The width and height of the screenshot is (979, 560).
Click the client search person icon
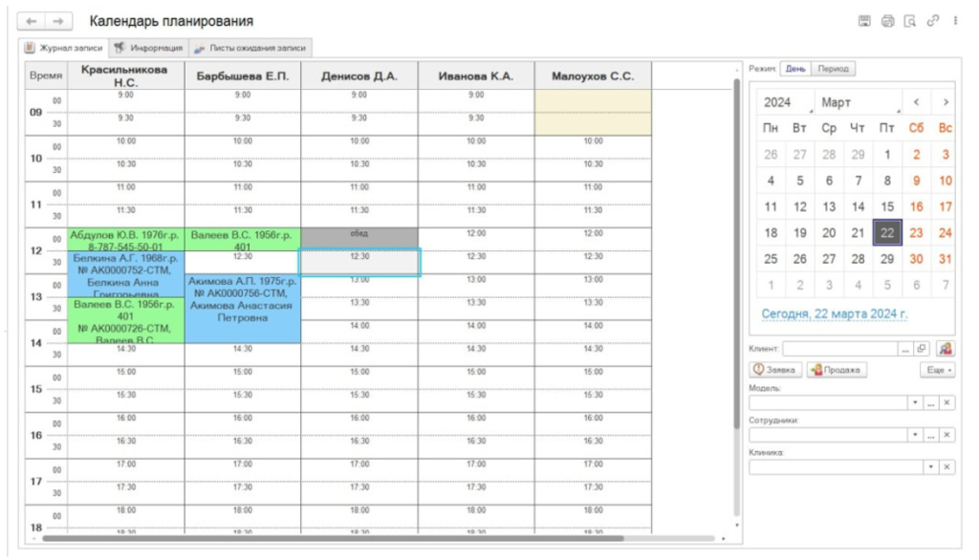click(946, 349)
